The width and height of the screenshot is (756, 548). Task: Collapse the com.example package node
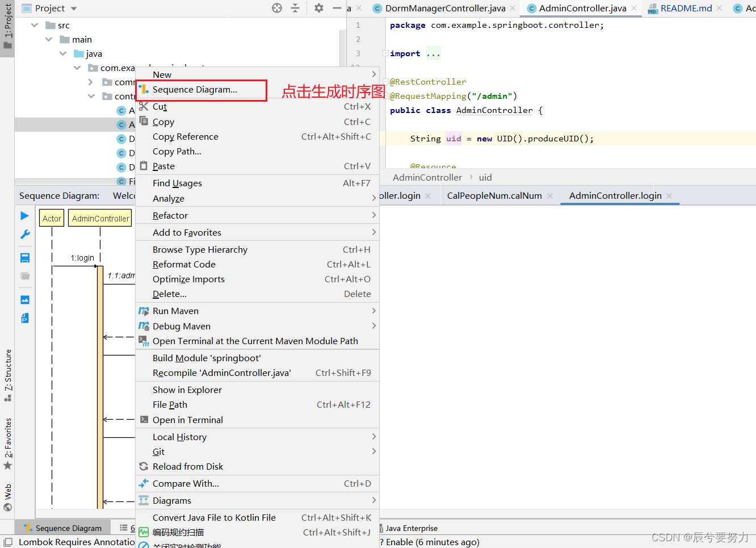[77, 68]
